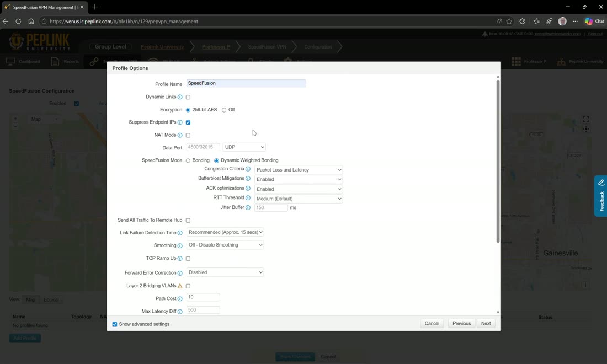Open the Data Port UDP dropdown
The image size is (607, 364).
(244, 147)
